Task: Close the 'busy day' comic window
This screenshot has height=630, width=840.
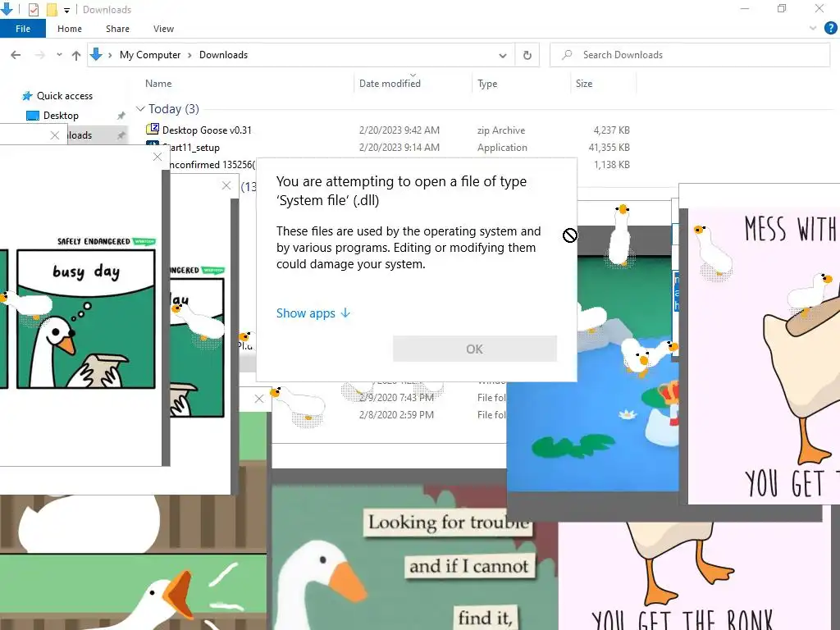Action: (157, 157)
